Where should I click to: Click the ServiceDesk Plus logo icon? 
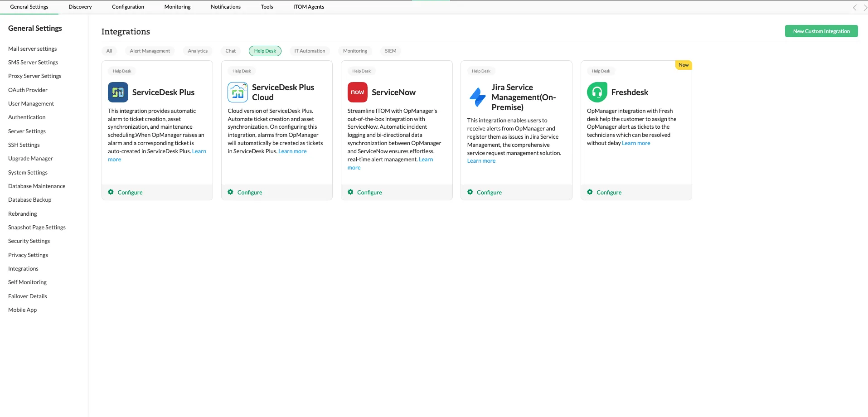(x=118, y=92)
